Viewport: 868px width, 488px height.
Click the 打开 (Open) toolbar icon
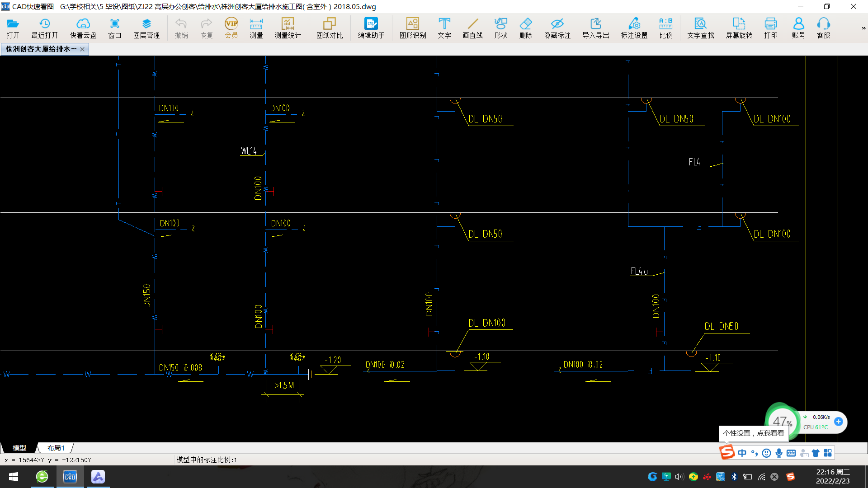[13, 28]
